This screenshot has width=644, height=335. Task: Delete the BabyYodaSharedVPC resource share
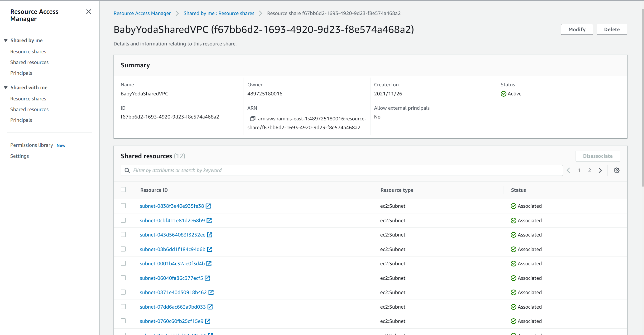click(612, 29)
